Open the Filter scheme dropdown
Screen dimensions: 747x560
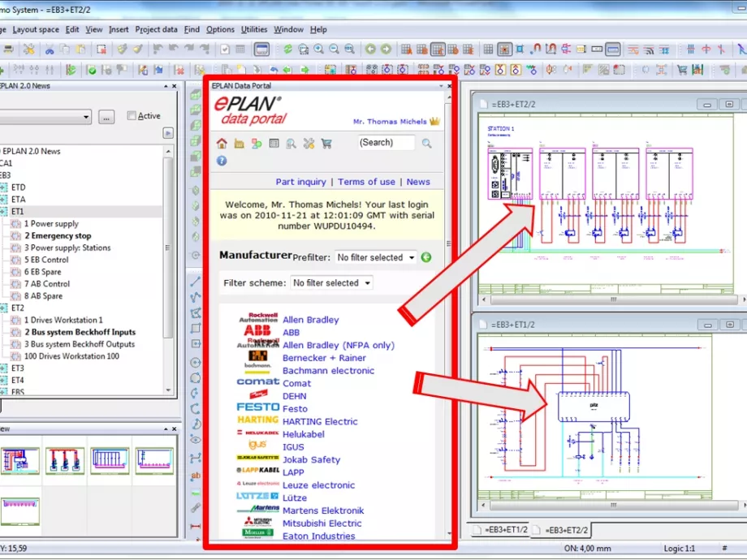331,283
